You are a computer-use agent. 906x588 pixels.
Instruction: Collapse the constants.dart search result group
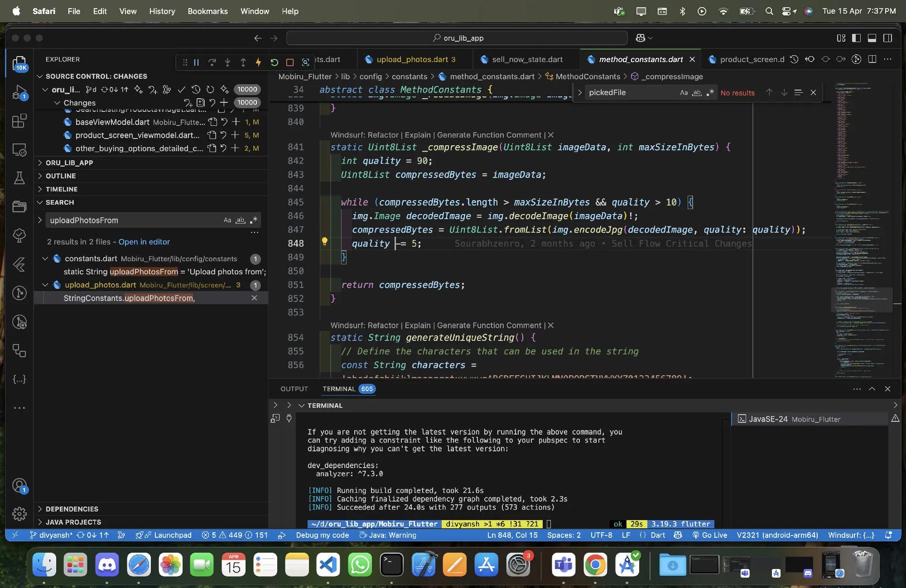pos(45,258)
